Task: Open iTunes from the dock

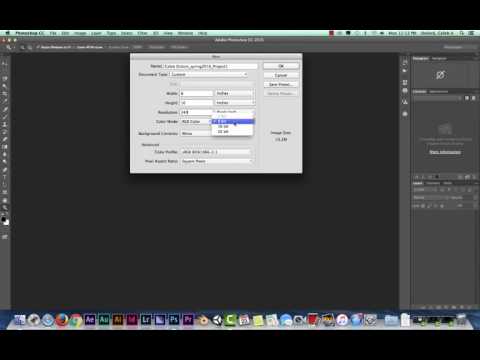Action: pos(342,320)
